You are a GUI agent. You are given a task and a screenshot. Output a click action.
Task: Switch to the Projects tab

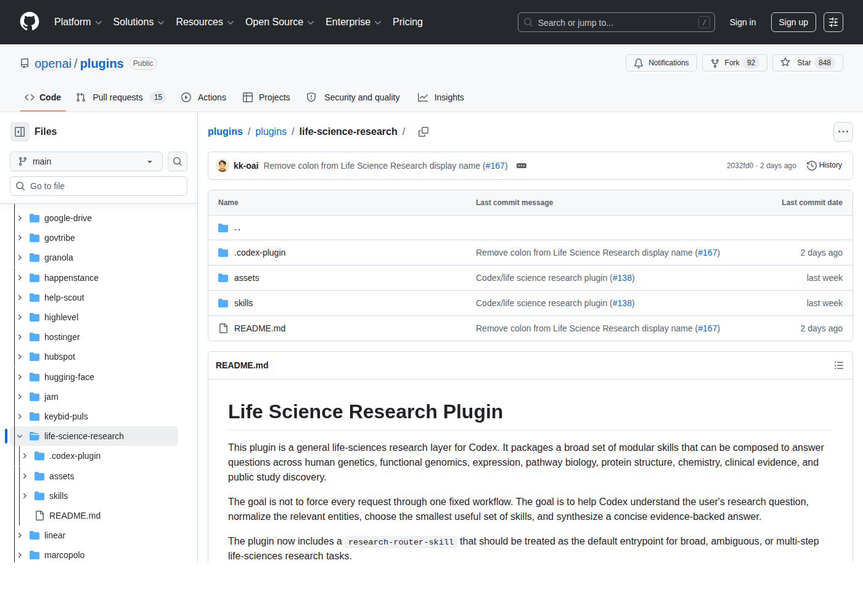pyautogui.click(x=266, y=97)
